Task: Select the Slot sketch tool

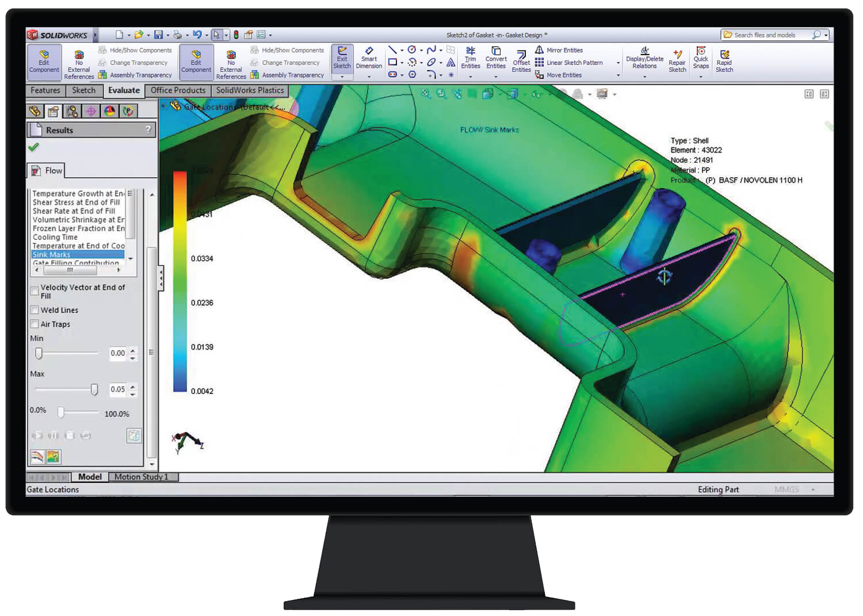Action: [x=392, y=74]
